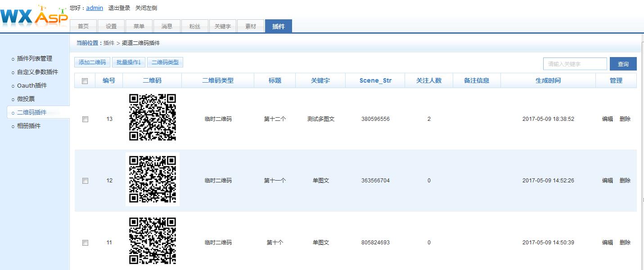The height and width of the screenshot is (270, 644).
Task: Click title 第十个 in row 11
Action: pos(275,243)
